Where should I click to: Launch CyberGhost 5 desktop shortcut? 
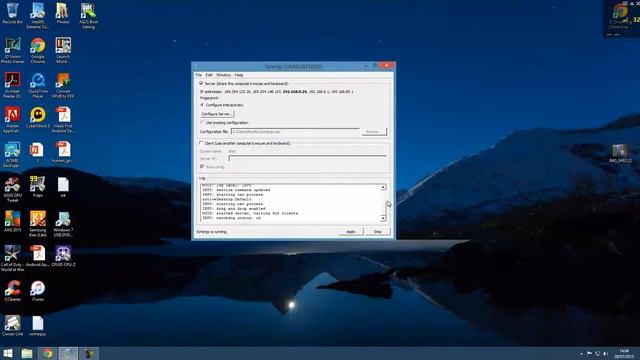point(38,118)
